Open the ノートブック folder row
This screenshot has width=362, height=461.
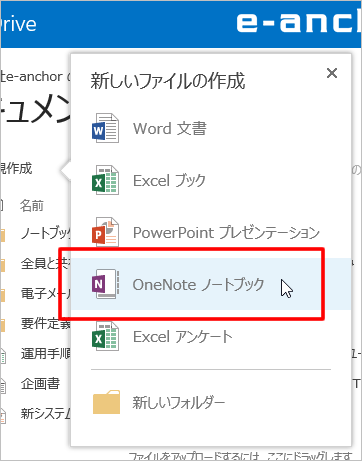pyautogui.click(x=45, y=233)
